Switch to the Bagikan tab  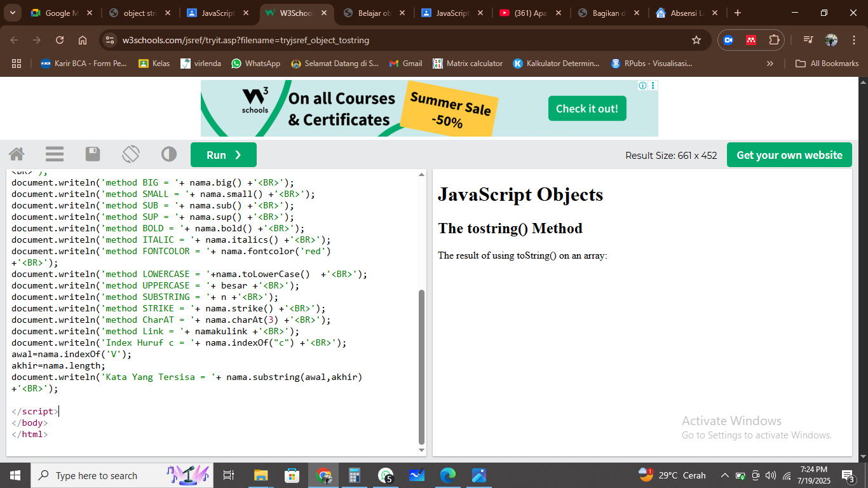click(x=608, y=13)
